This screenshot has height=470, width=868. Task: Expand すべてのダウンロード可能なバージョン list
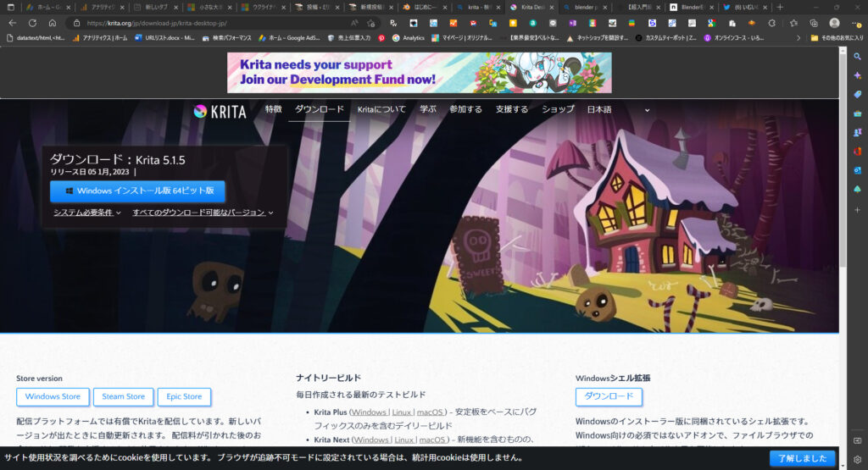203,213
